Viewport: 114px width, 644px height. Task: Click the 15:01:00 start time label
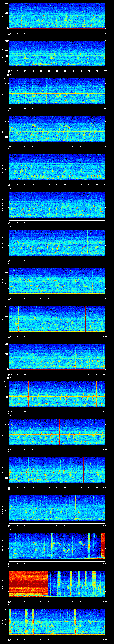click(9, 33)
